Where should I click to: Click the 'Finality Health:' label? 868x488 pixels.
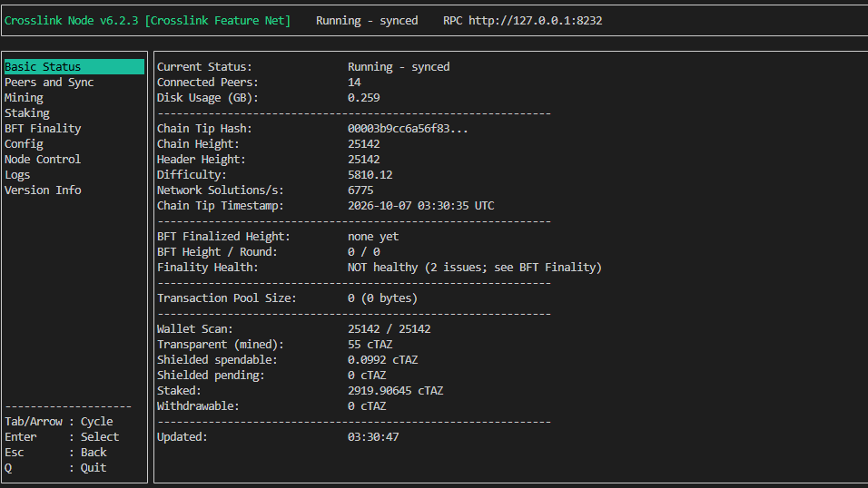[x=208, y=268]
